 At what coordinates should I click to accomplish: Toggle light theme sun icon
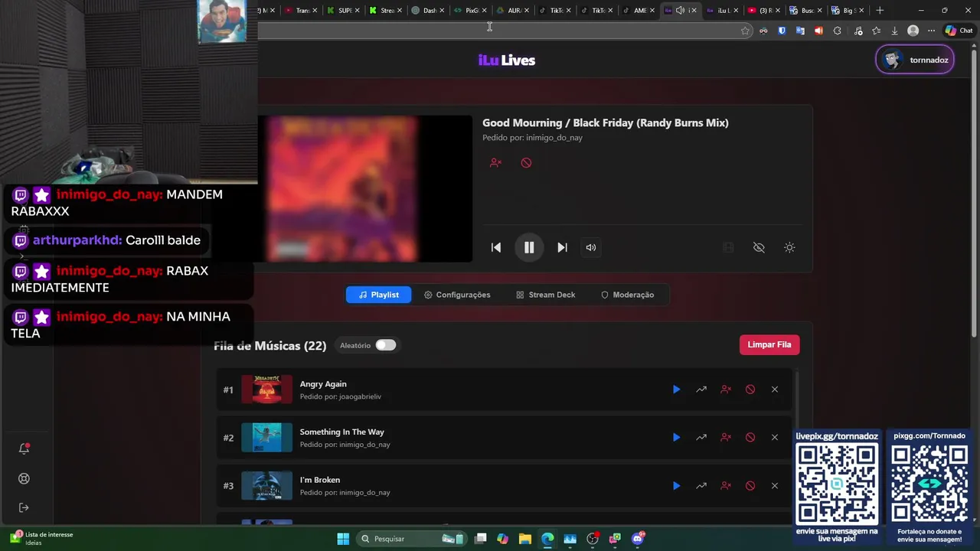coord(789,247)
